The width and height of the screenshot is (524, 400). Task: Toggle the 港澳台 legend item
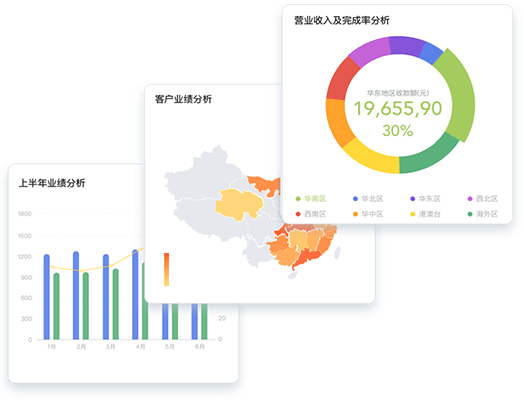click(x=425, y=214)
